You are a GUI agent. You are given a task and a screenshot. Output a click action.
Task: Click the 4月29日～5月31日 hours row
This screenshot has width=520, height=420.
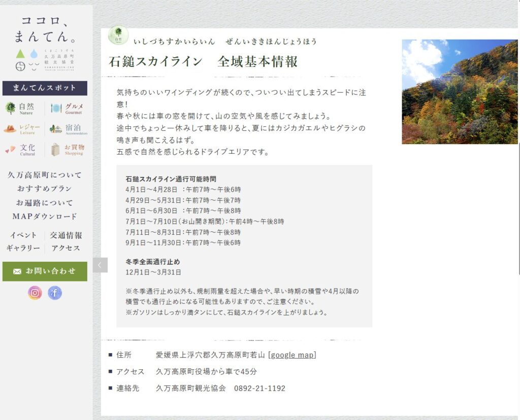pos(183,200)
